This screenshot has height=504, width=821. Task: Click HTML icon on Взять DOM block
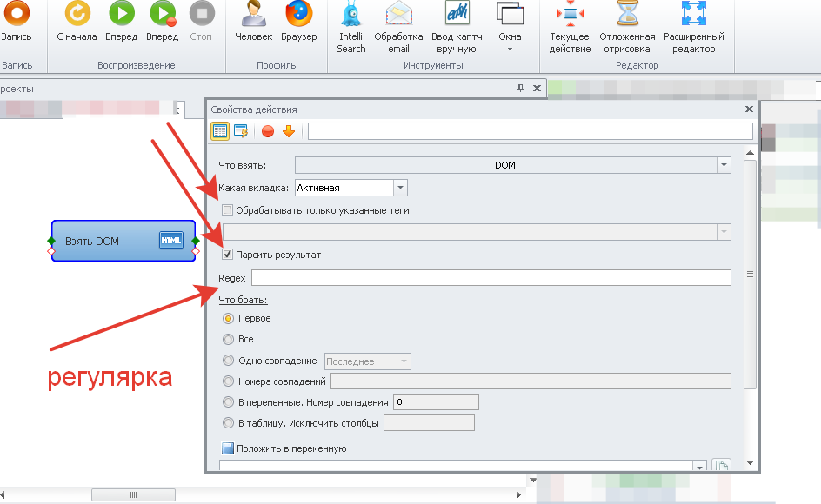point(171,240)
